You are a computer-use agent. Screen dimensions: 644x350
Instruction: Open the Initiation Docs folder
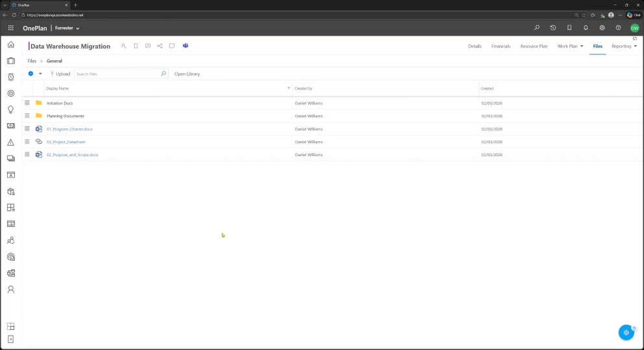pos(60,103)
